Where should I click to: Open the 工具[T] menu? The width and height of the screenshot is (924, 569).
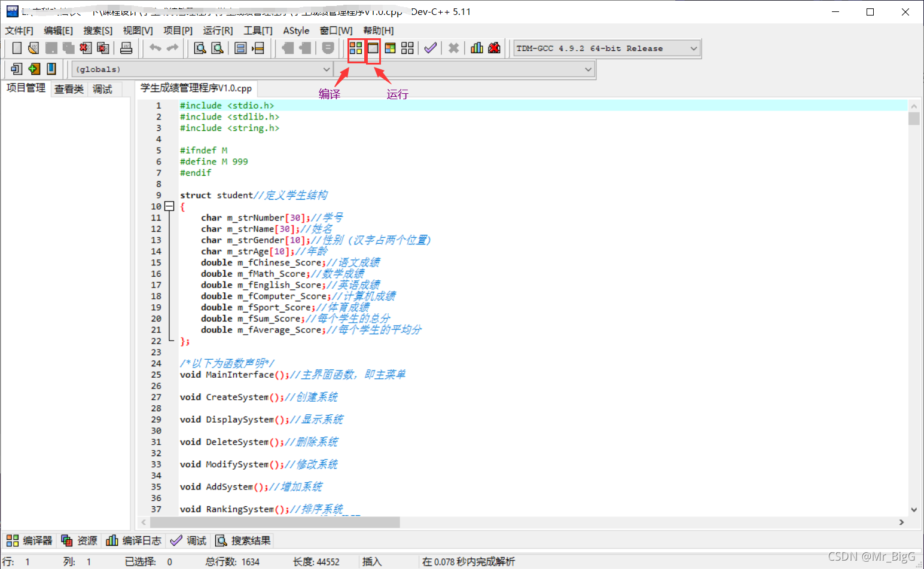(x=258, y=30)
